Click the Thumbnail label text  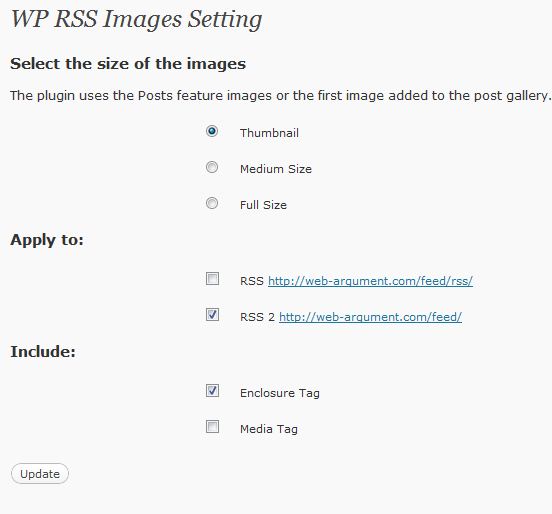coord(269,133)
